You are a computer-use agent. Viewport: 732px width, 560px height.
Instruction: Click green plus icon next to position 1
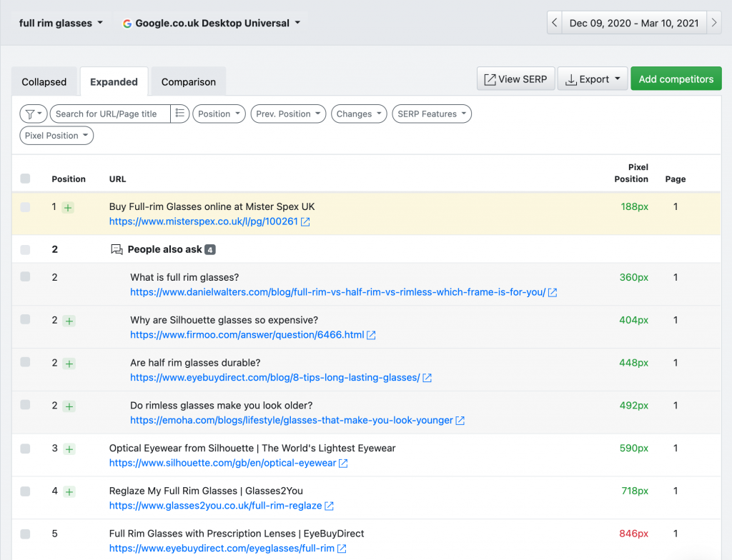click(x=68, y=208)
